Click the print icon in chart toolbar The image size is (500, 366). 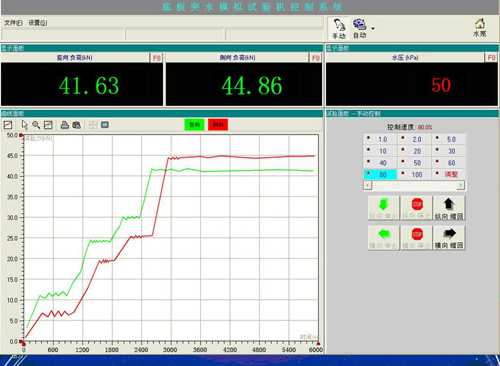[x=65, y=125]
